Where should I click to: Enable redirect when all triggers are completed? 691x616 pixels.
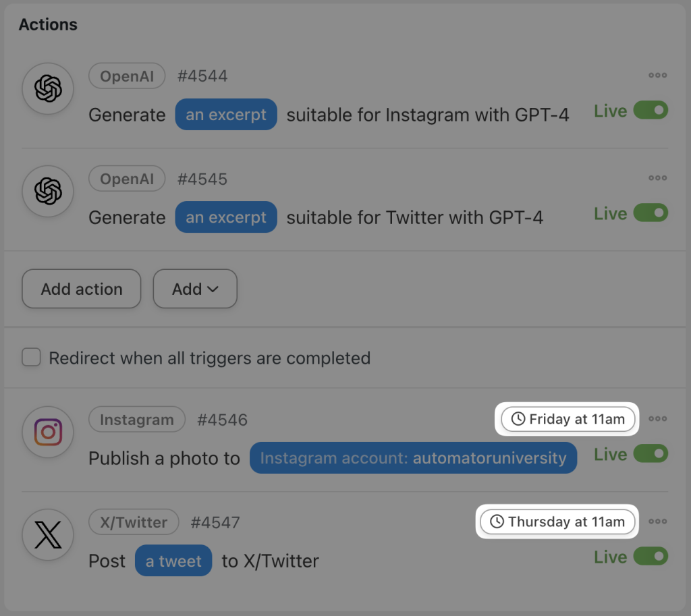31,358
